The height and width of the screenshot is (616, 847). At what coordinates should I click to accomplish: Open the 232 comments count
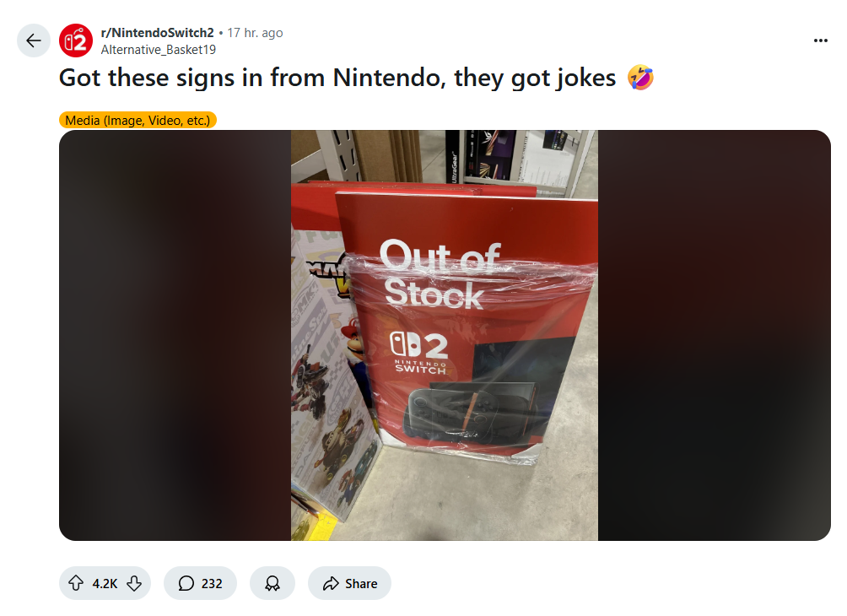pyautogui.click(x=212, y=583)
